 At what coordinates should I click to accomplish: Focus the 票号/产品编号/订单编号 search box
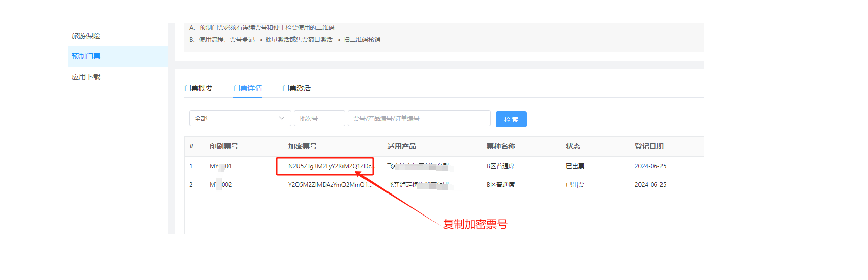[419, 118]
